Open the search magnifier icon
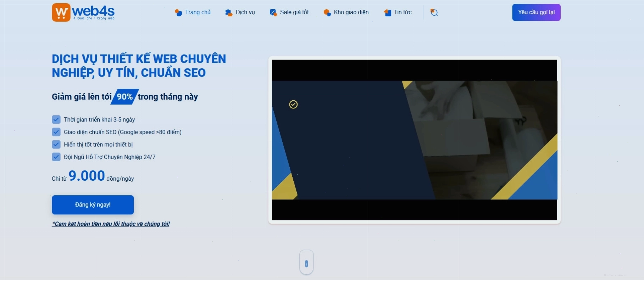 tap(434, 12)
